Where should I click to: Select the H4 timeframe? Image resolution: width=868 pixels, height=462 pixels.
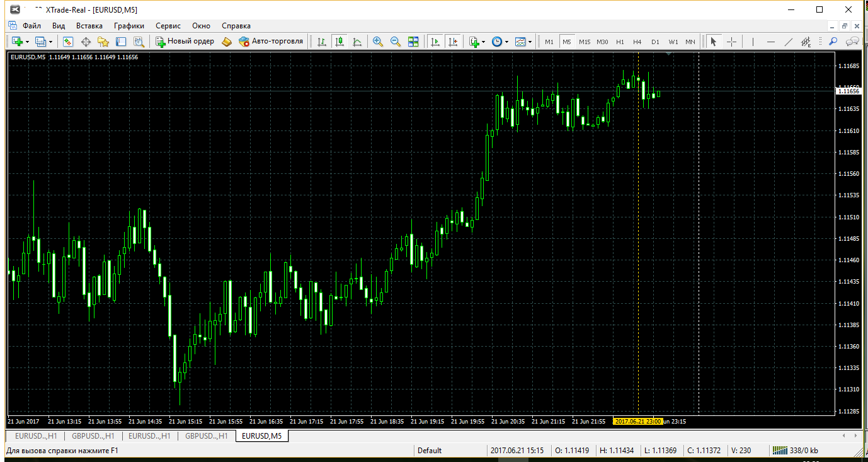click(x=637, y=42)
